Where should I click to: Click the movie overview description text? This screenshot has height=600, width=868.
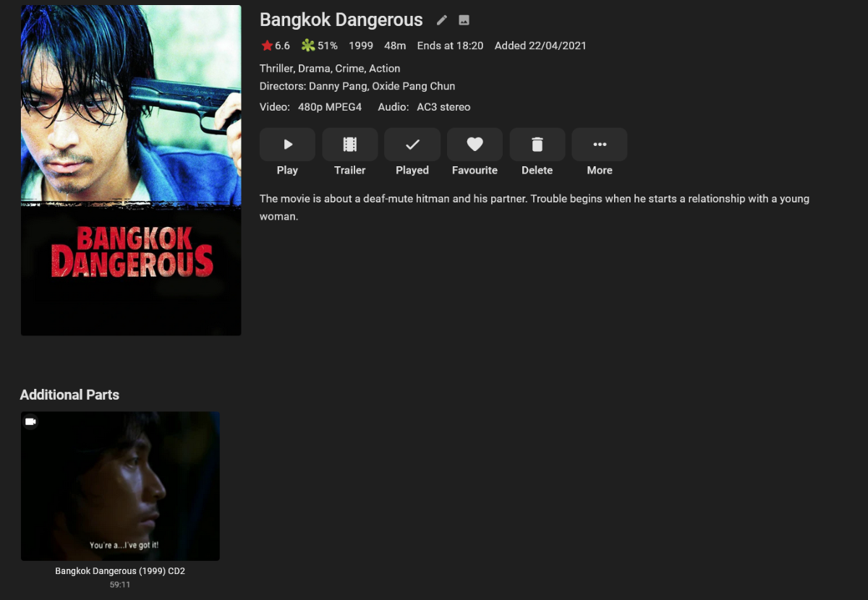[535, 207]
